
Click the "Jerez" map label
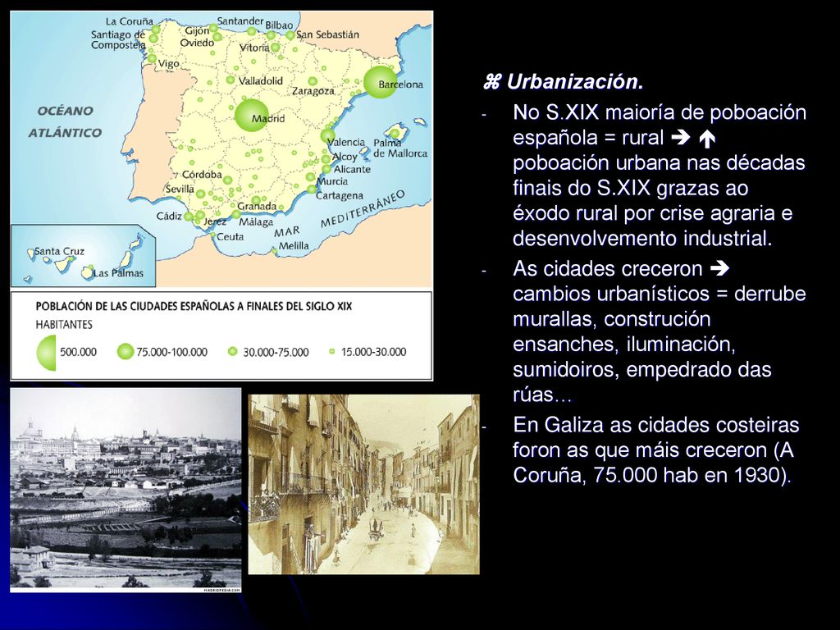tap(215, 221)
